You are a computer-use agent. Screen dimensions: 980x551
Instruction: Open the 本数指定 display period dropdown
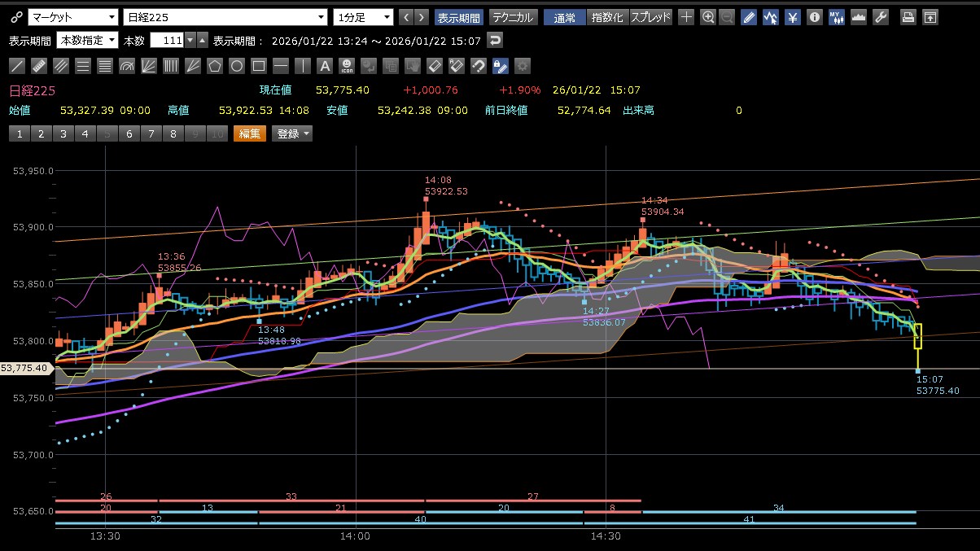87,40
